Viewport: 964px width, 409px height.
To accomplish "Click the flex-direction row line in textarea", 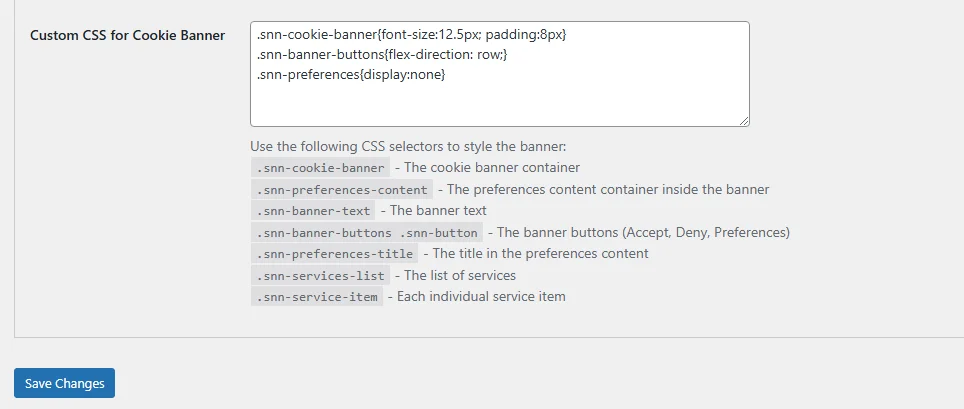I will [382, 55].
